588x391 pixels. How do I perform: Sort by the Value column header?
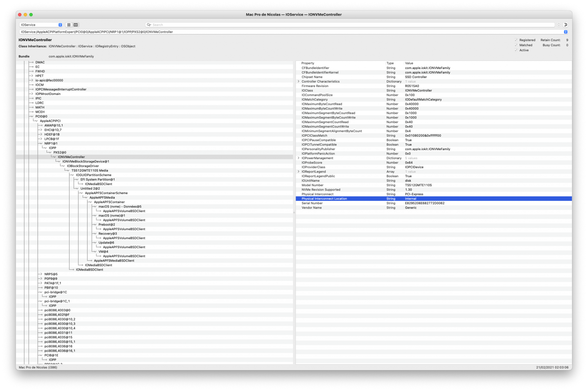click(409, 63)
